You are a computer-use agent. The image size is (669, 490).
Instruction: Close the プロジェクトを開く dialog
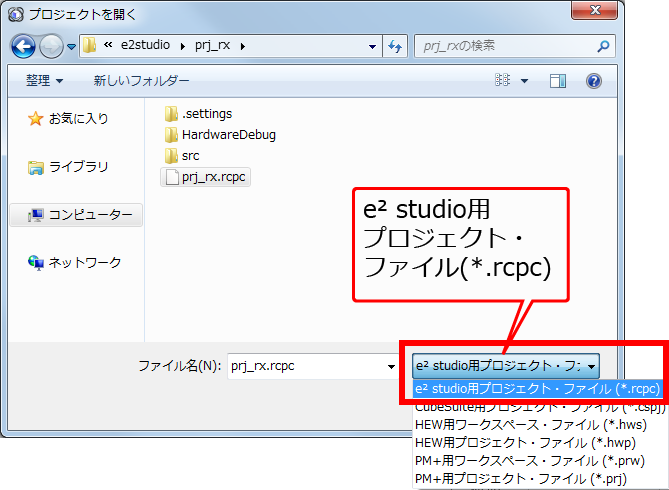coord(595,10)
